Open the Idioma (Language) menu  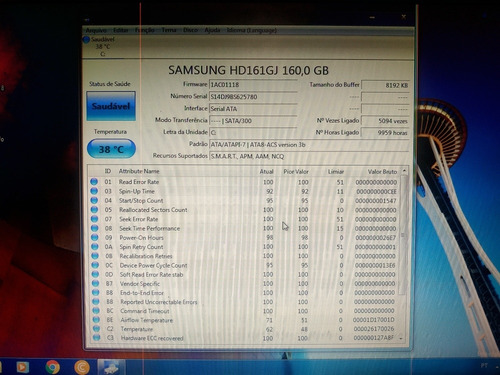click(252, 30)
